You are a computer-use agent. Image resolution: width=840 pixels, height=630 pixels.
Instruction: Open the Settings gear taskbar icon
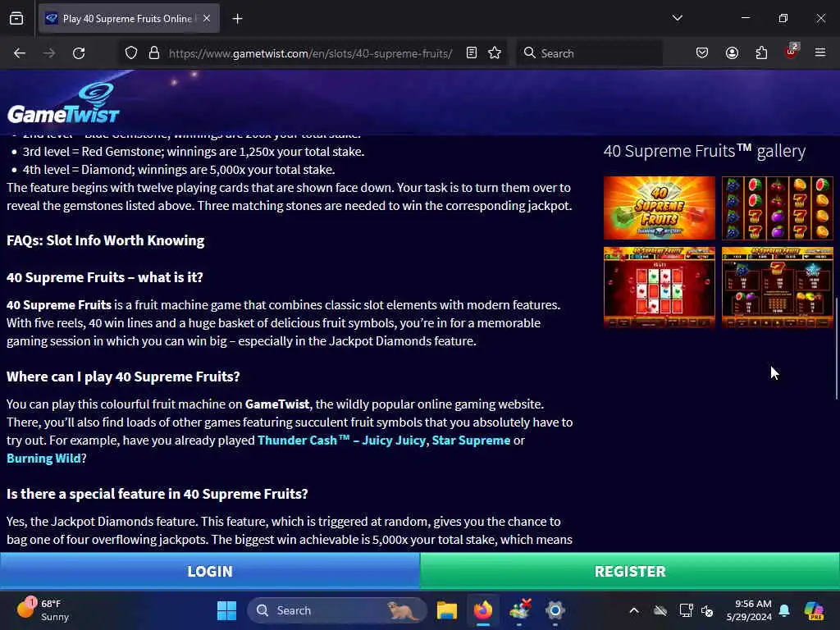pyautogui.click(x=555, y=610)
